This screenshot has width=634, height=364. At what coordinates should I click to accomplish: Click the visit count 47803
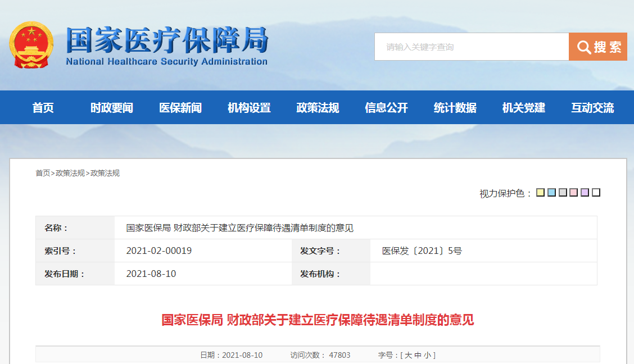339,355
